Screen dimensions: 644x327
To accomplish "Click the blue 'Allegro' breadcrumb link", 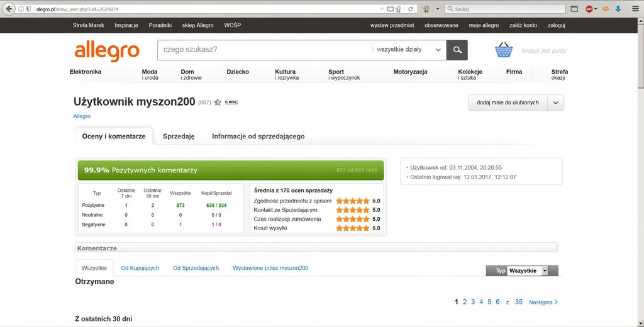I will (x=82, y=116).
